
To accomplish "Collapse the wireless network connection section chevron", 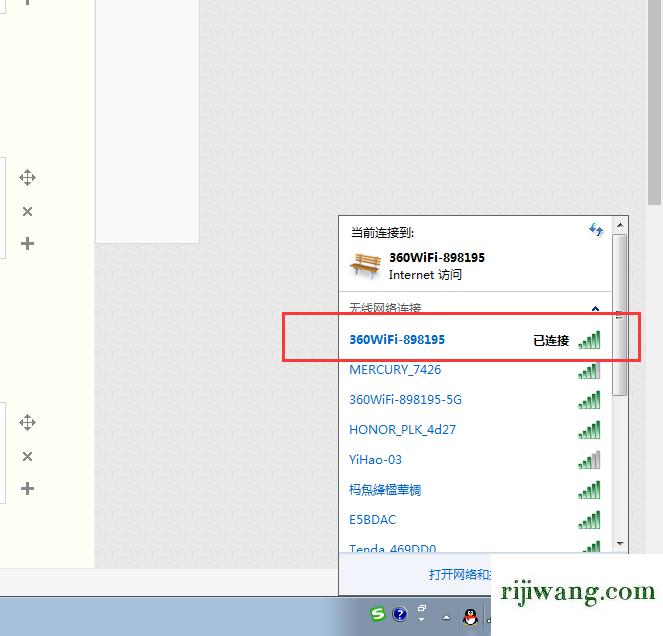I will [x=595, y=308].
